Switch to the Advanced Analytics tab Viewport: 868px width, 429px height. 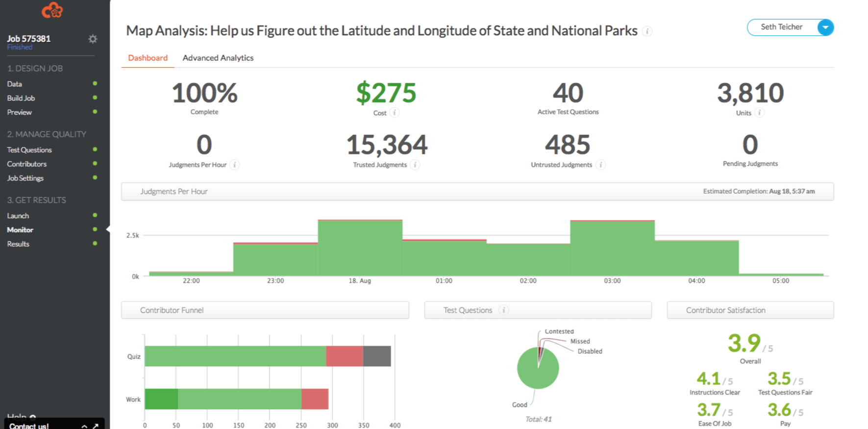(x=218, y=58)
